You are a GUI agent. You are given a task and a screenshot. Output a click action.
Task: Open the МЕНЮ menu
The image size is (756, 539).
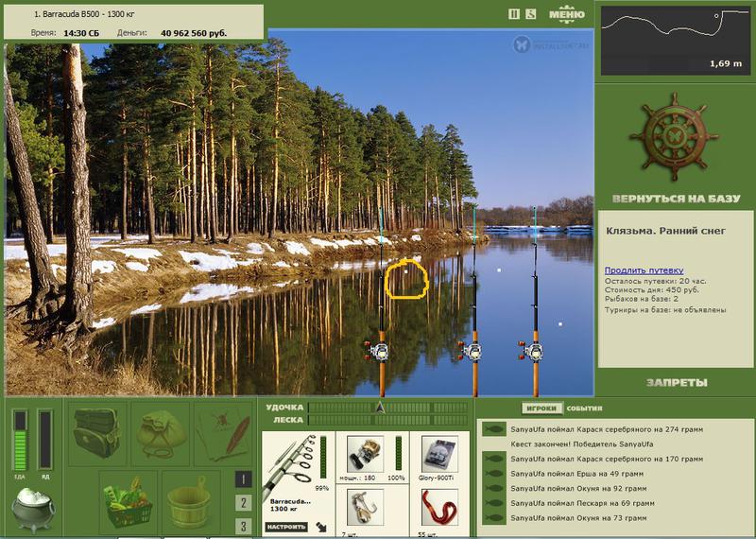pos(566,14)
